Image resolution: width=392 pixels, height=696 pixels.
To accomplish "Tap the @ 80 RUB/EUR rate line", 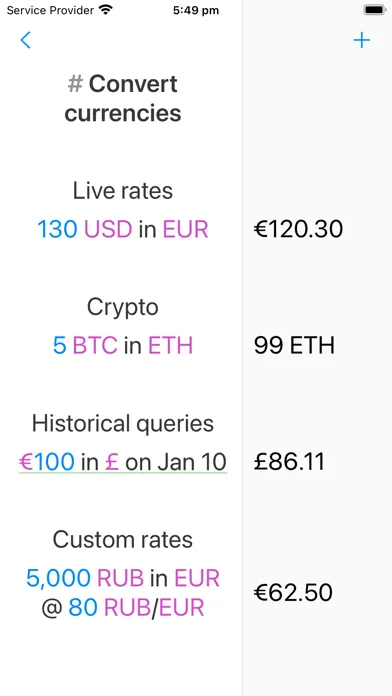I will [x=123, y=608].
